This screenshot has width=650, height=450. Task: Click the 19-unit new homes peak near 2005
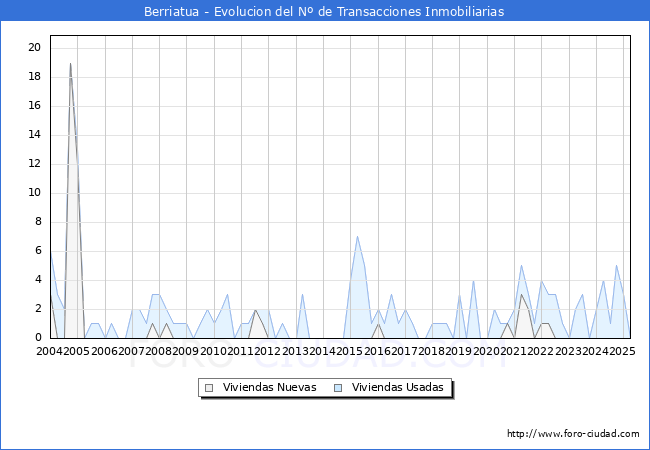70,63
